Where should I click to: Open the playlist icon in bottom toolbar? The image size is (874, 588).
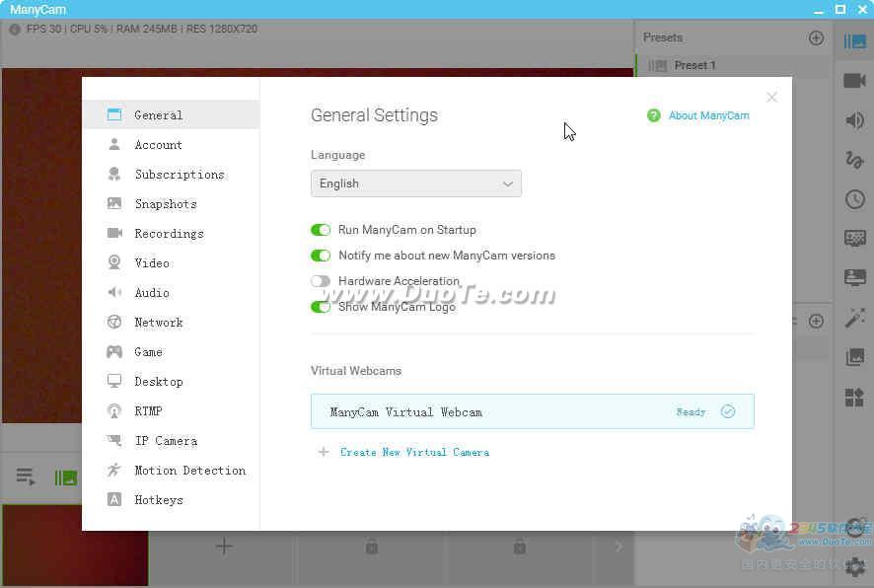(x=26, y=478)
